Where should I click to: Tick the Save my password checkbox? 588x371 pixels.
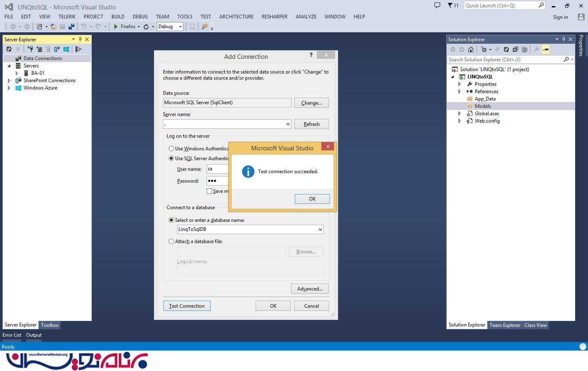[x=209, y=191]
